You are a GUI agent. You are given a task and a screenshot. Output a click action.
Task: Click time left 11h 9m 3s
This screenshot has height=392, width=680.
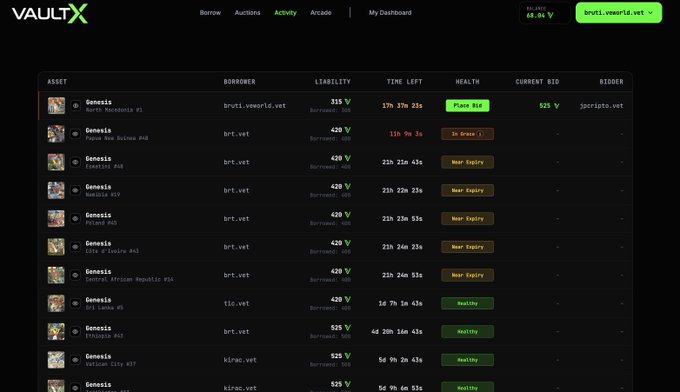406,134
